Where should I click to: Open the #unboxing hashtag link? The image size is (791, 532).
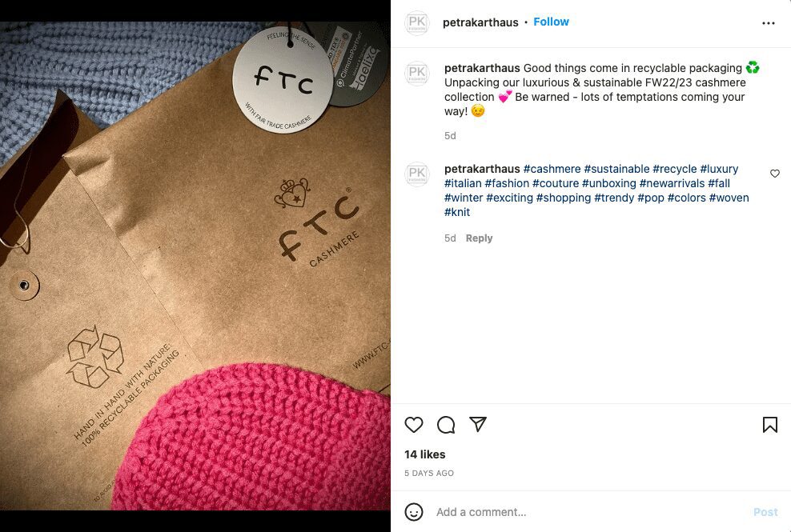[609, 183]
